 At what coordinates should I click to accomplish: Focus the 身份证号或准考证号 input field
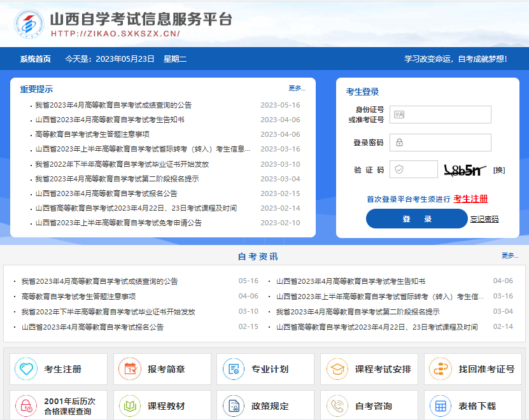pos(441,115)
